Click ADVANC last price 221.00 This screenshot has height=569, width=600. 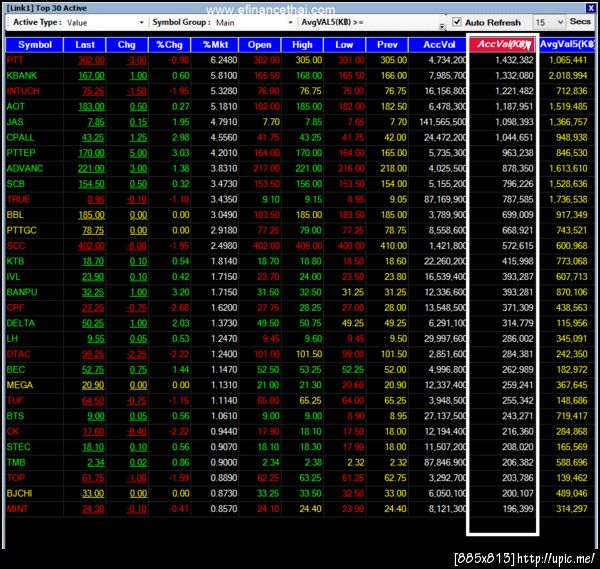point(91,168)
